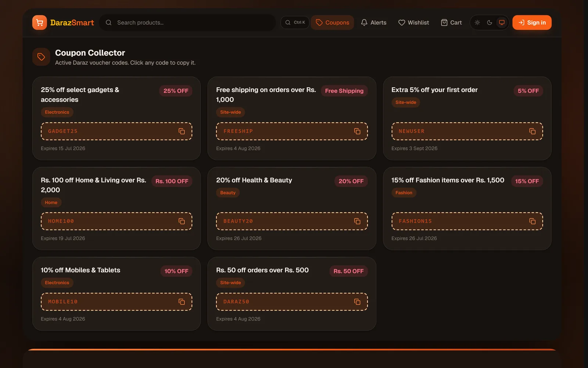Click Site-wide tag on NEWUSER coupon
The height and width of the screenshot is (368, 588).
click(x=406, y=102)
